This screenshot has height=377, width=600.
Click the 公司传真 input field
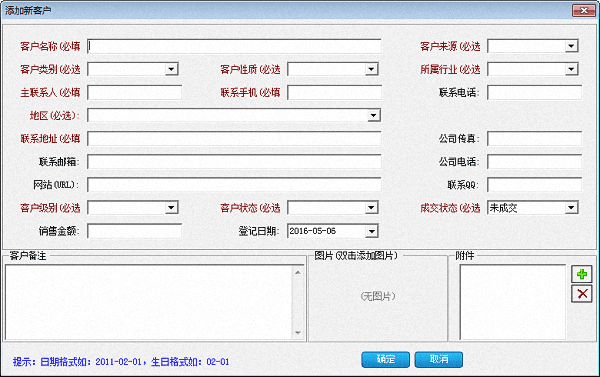pyautogui.click(x=534, y=139)
